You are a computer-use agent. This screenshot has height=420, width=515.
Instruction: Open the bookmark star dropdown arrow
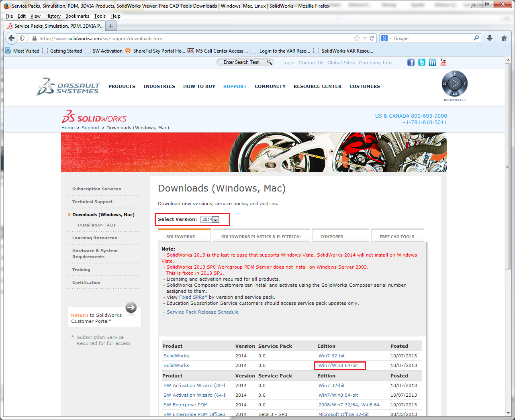[x=365, y=39]
